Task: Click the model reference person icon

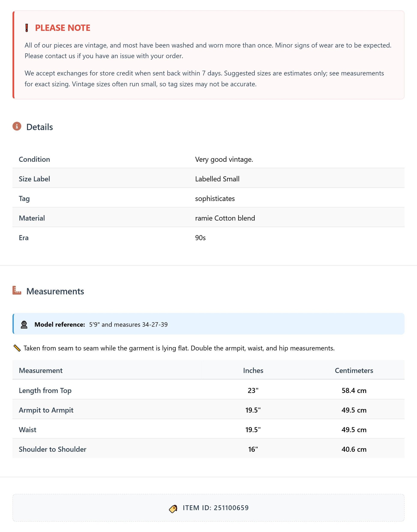Action: click(24, 324)
